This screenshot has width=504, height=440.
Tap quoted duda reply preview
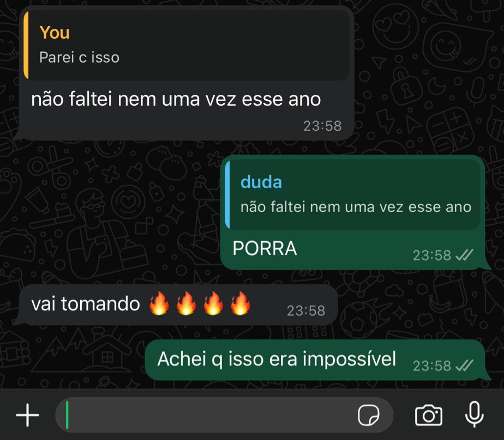353,195
